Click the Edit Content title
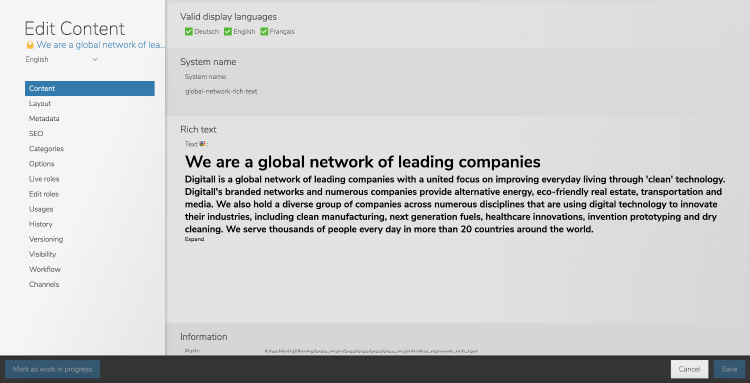The height and width of the screenshot is (383, 750). pyautogui.click(x=75, y=29)
